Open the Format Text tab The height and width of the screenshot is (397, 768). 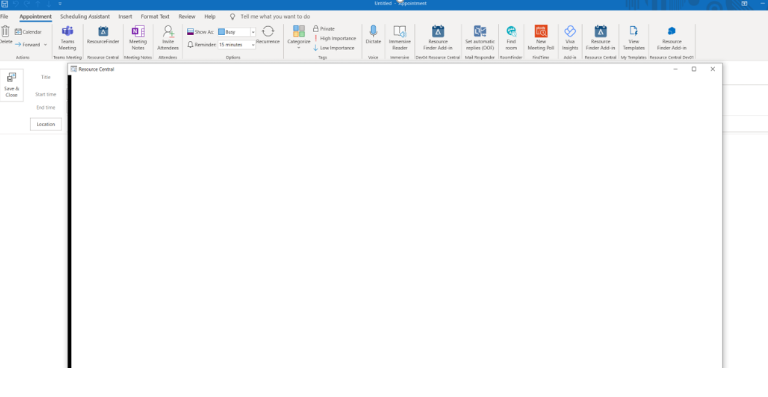pyautogui.click(x=155, y=17)
